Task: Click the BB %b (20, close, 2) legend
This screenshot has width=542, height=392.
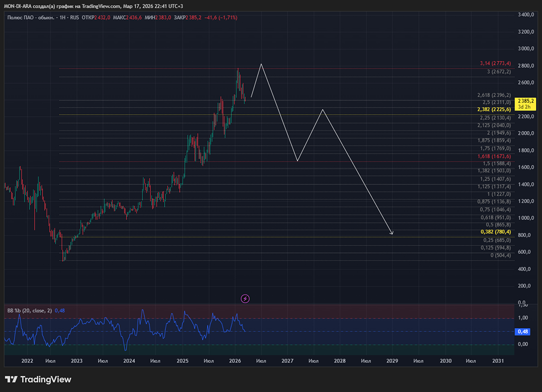Action: [x=29, y=310]
